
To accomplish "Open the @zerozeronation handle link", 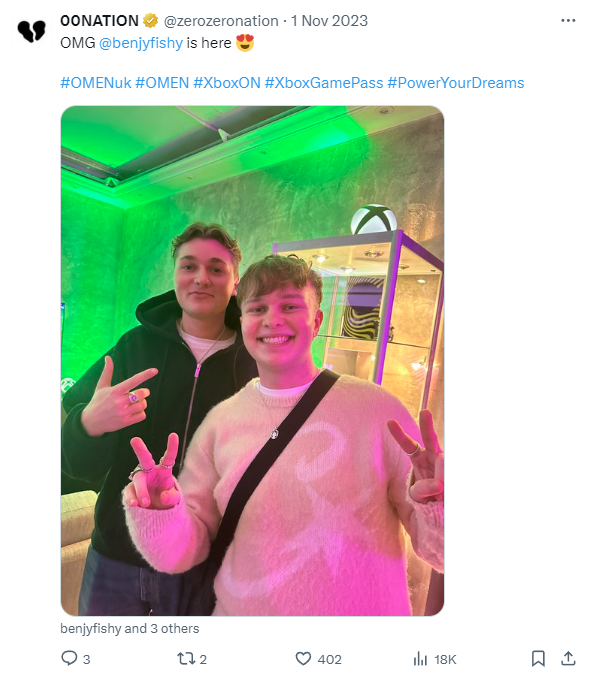I will point(221,21).
